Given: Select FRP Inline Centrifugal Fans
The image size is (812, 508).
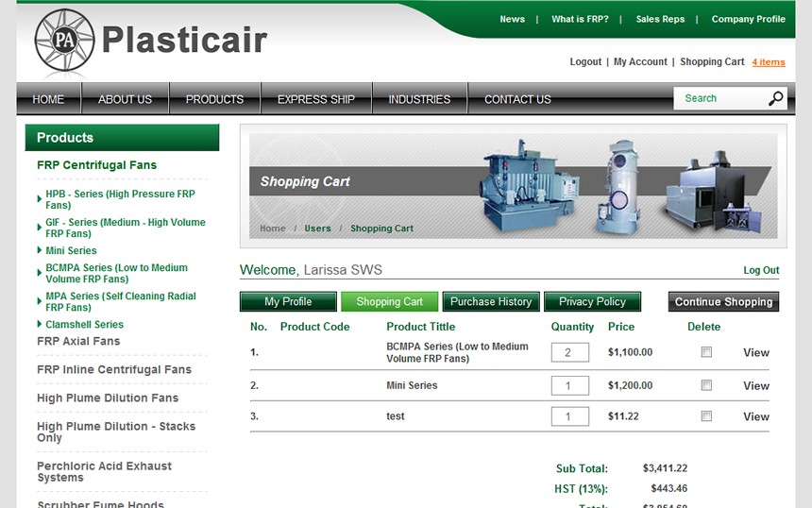Looking at the screenshot, I should [114, 370].
